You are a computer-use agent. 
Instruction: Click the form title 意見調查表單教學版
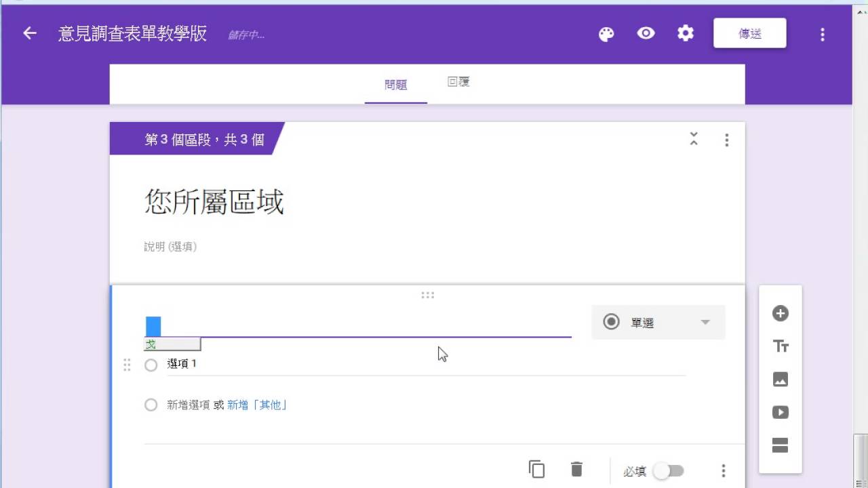133,33
